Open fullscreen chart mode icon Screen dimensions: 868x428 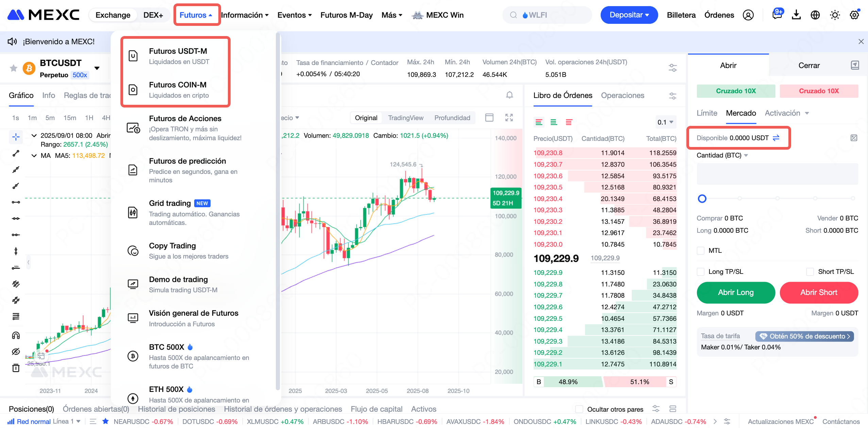509,118
